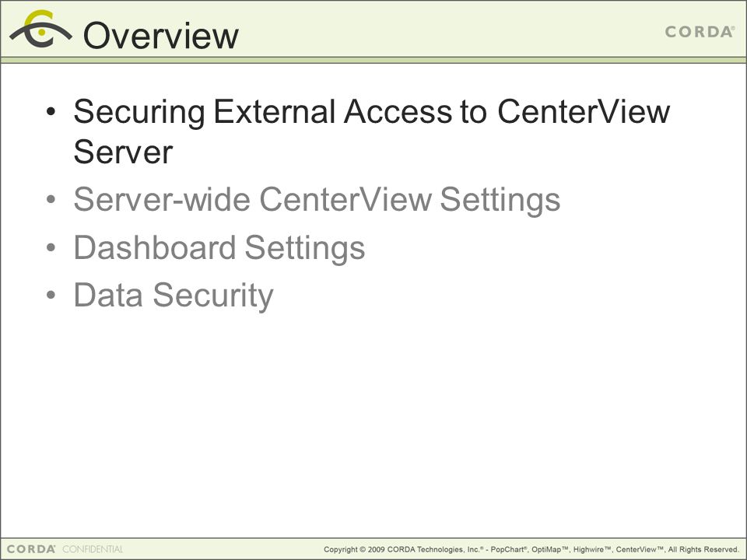This screenshot has width=747, height=560.
Task: Click the green divider line under header
Action: [x=373, y=60]
